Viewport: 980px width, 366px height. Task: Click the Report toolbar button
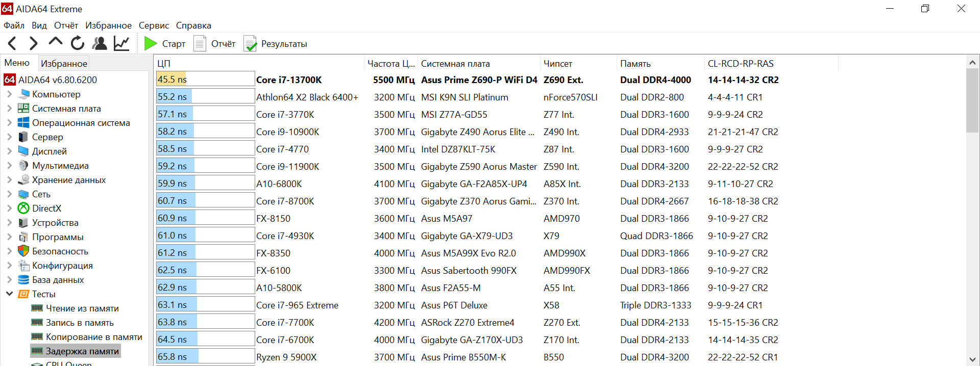pyautogui.click(x=215, y=44)
